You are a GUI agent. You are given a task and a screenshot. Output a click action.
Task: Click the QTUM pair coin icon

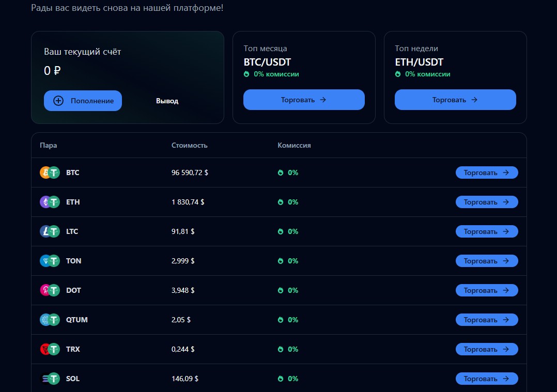click(50, 320)
